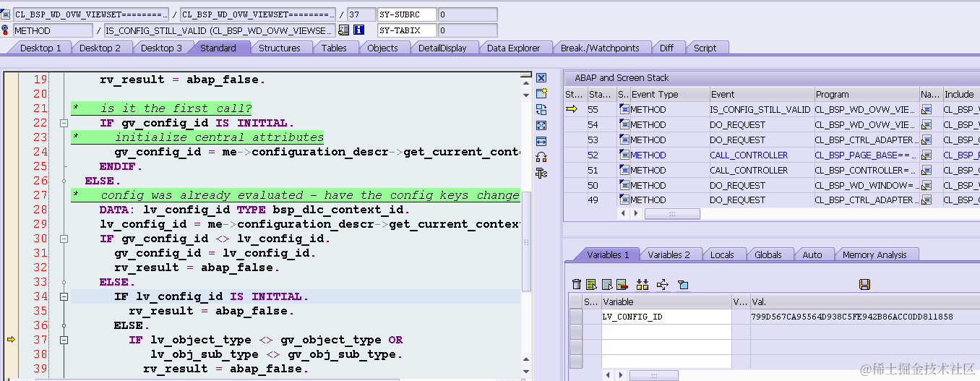Image resolution: width=980 pixels, height=381 pixels.
Task: Select the second empty variable row selector box
Action: pyautogui.click(x=575, y=346)
